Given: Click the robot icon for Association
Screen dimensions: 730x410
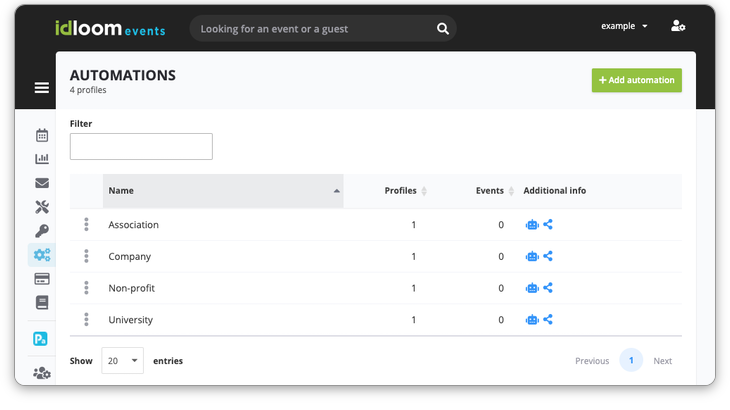Looking at the screenshot, I should (x=532, y=225).
